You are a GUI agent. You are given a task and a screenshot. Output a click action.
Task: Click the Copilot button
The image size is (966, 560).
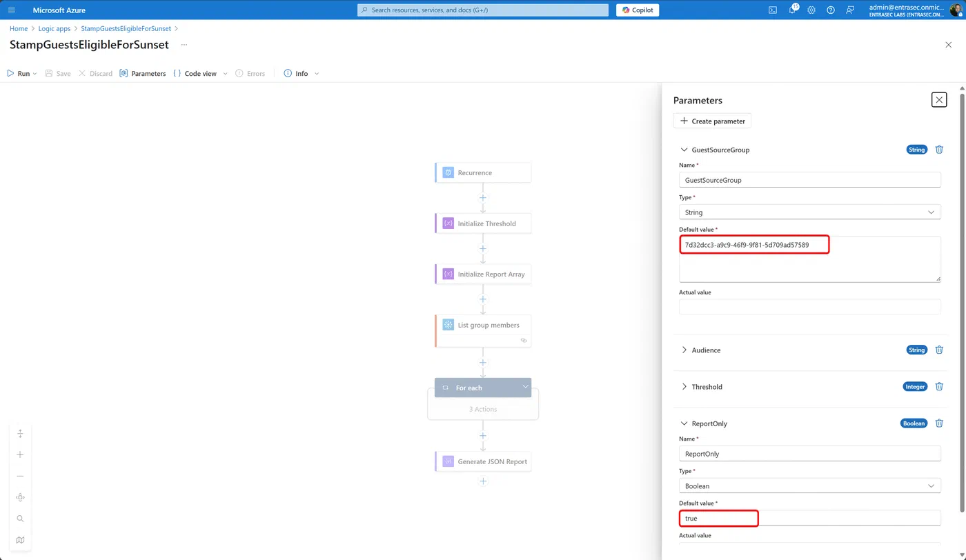coord(638,10)
